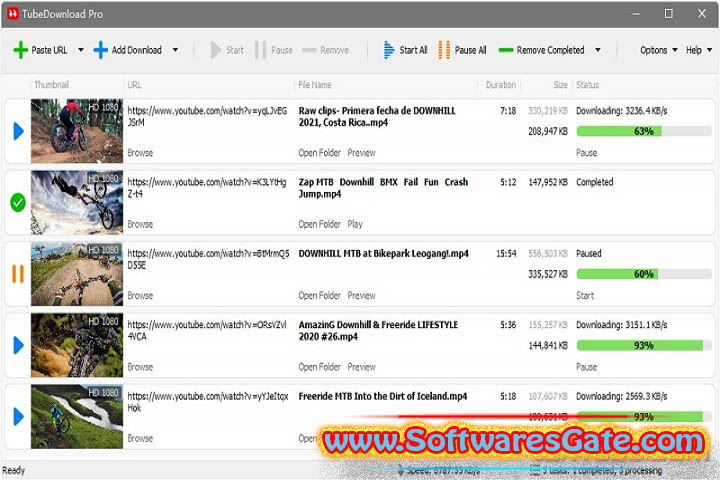The width and height of the screenshot is (720, 480).
Task: Click the URL column header
Action: [134, 85]
